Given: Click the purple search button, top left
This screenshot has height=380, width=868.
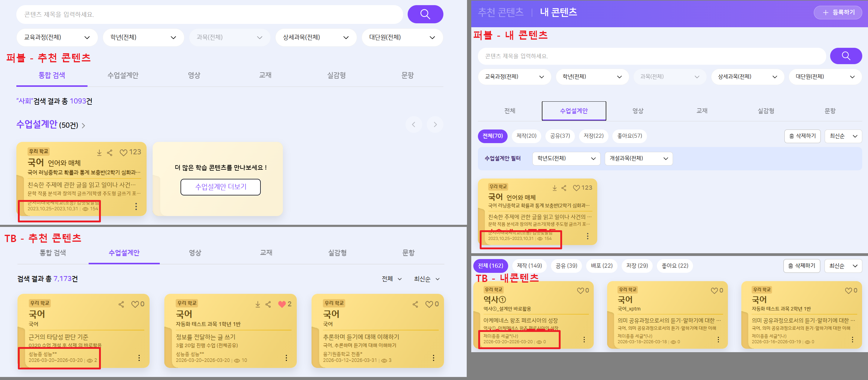Looking at the screenshot, I should click(x=425, y=14).
